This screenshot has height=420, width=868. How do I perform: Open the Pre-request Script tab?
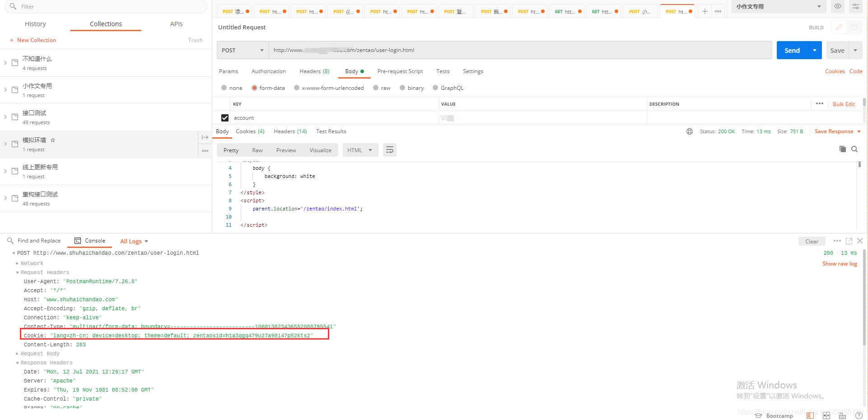(x=400, y=71)
